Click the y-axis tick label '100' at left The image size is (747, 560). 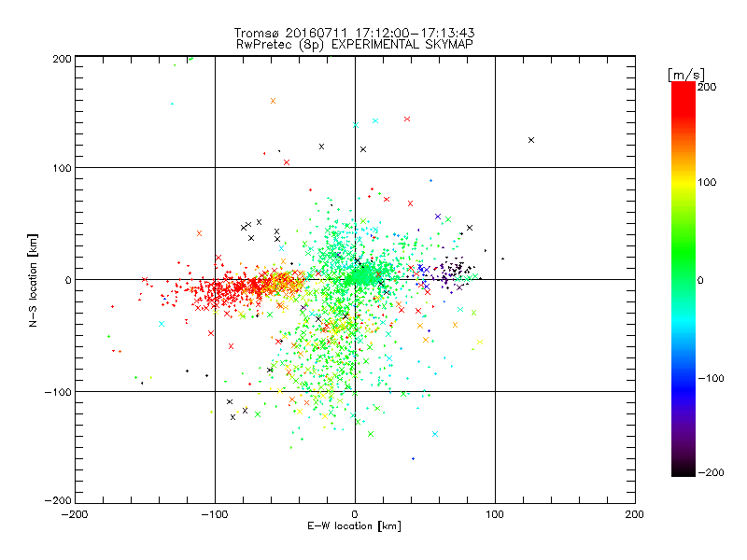pos(63,168)
